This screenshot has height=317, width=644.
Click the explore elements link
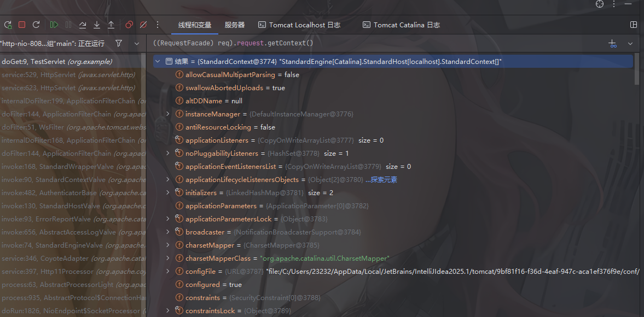pyautogui.click(x=381, y=180)
